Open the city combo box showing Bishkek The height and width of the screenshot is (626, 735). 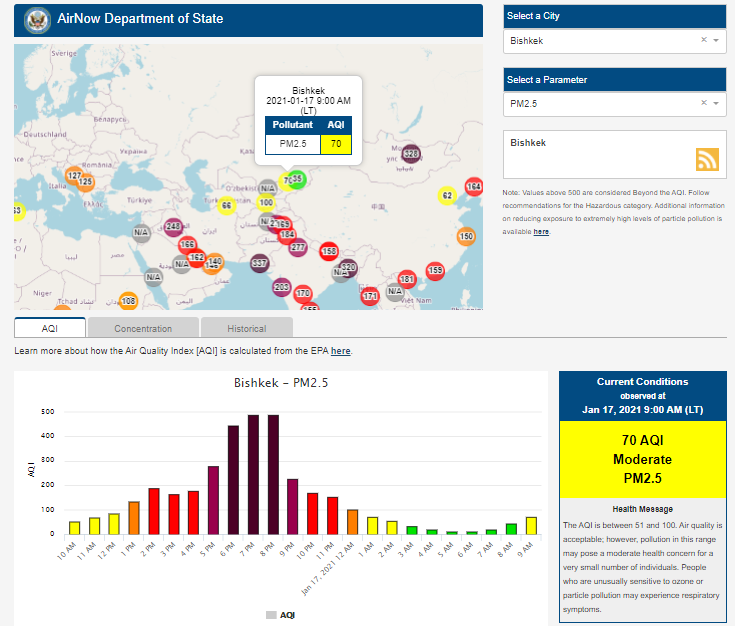[x=600, y=41]
